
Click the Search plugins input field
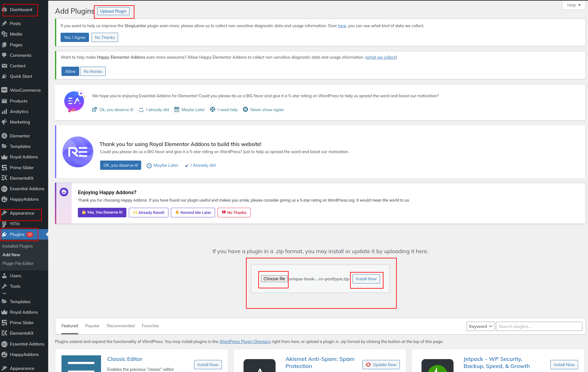point(539,326)
